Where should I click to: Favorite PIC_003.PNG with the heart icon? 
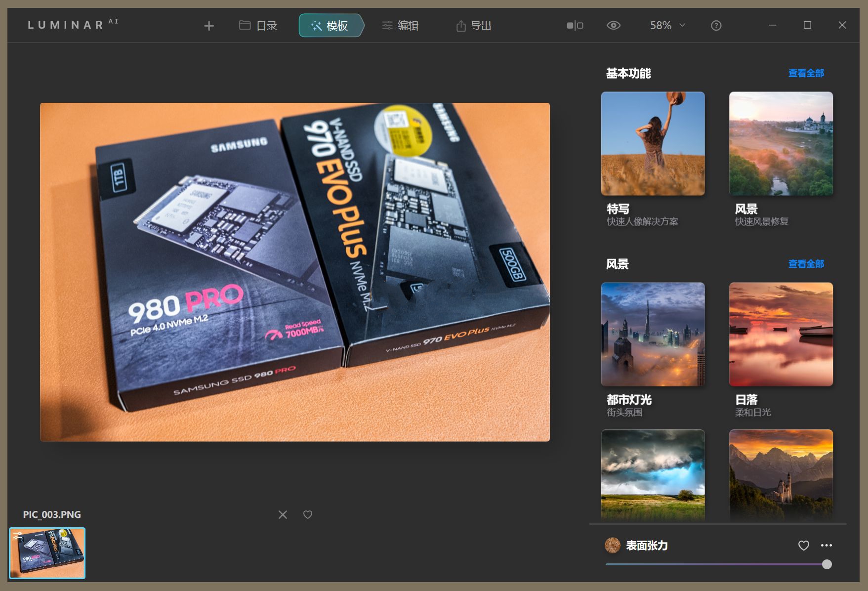[307, 515]
